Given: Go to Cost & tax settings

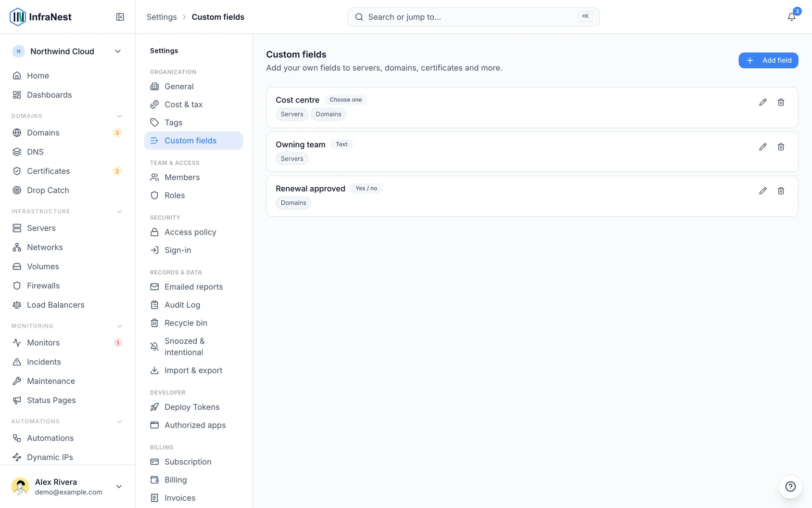Looking at the screenshot, I should pos(193,104).
